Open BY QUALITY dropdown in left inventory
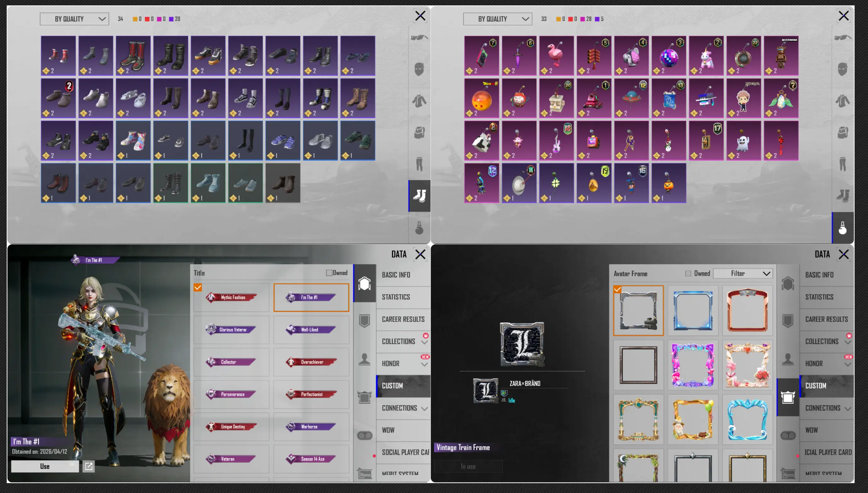This screenshot has width=868, height=493. [74, 19]
